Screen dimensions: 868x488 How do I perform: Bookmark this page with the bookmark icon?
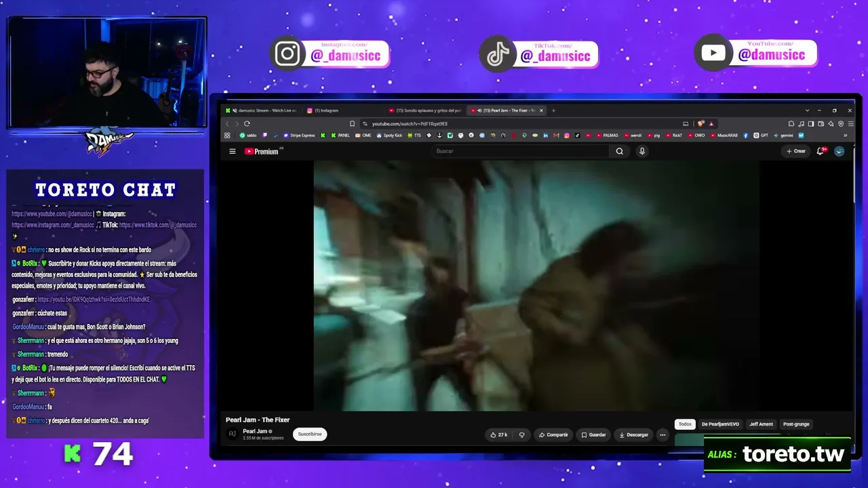coord(352,123)
